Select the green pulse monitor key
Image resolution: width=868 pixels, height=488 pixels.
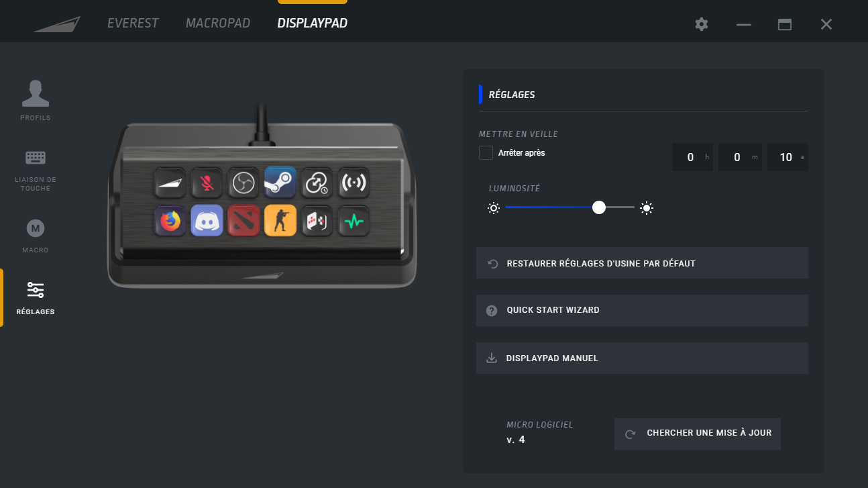(x=353, y=221)
